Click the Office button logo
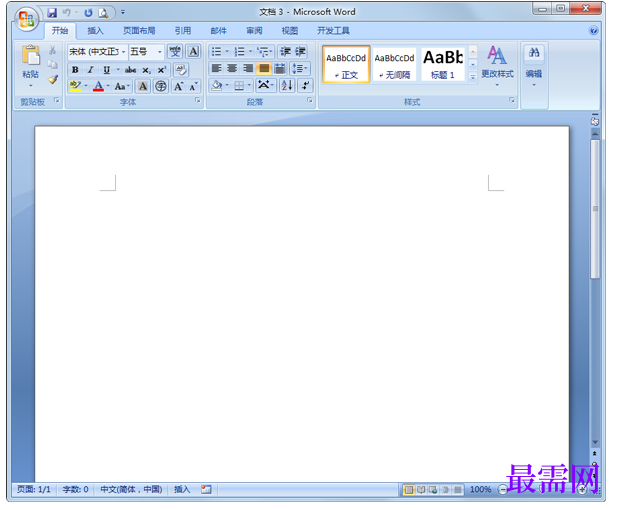618x510 pixels. point(26,19)
